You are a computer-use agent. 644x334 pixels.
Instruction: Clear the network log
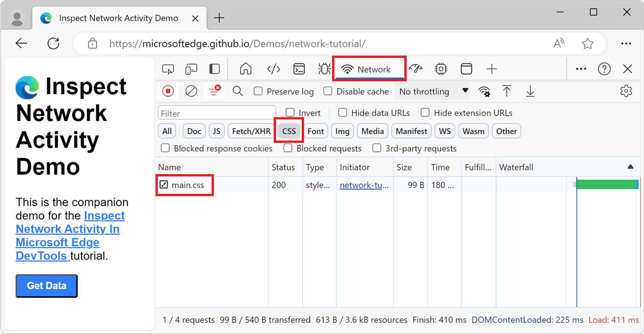191,91
